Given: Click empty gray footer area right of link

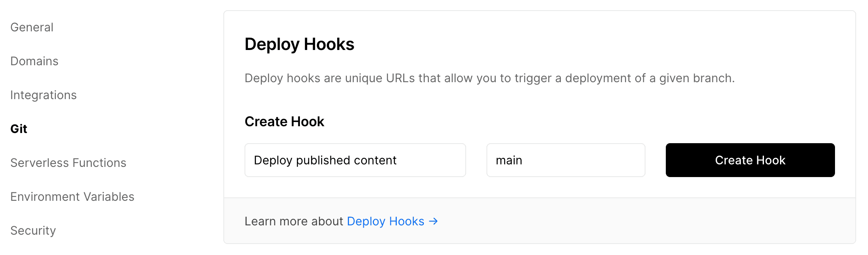Looking at the screenshot, I should tap(635, 221).
